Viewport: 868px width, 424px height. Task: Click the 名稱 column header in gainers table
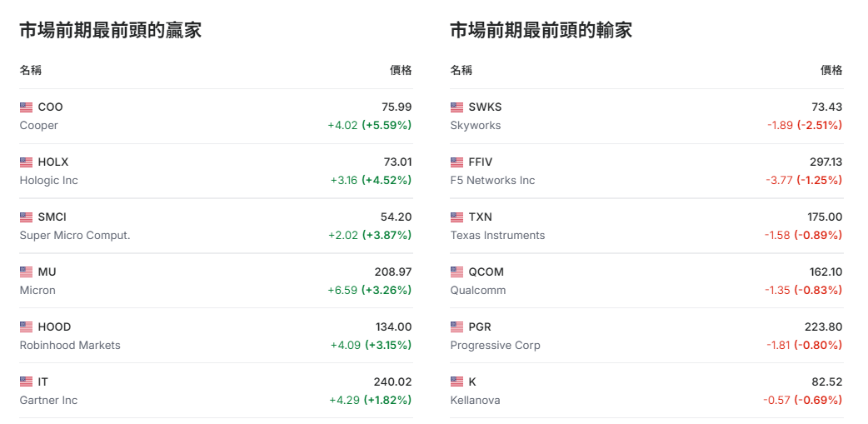31,70
